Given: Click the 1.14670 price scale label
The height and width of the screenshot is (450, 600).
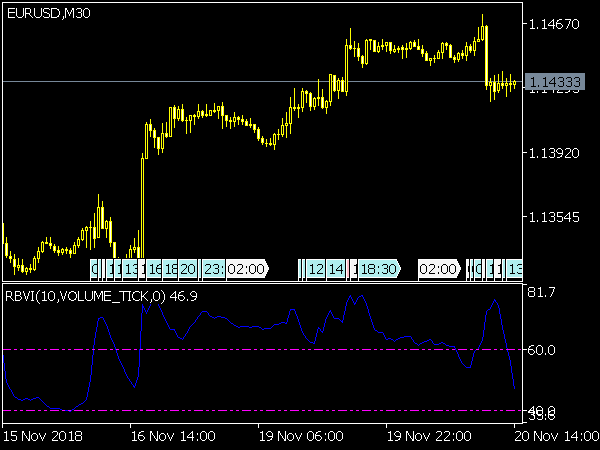Looking at the screenshot, I should point(554,24).
